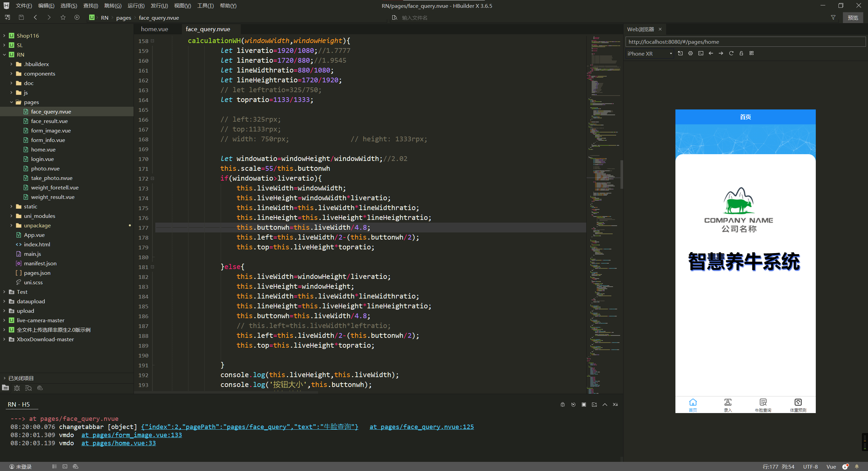Open link at pages/form_image.vue:133
This screenshot has width=868, height=471.
132,435
